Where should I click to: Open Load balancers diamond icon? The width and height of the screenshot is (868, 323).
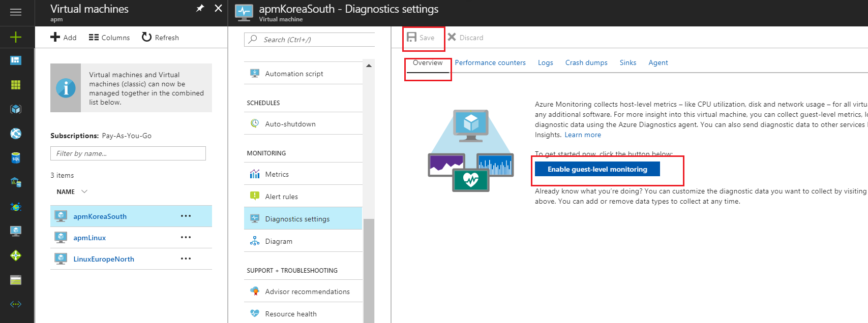(16, 255)
